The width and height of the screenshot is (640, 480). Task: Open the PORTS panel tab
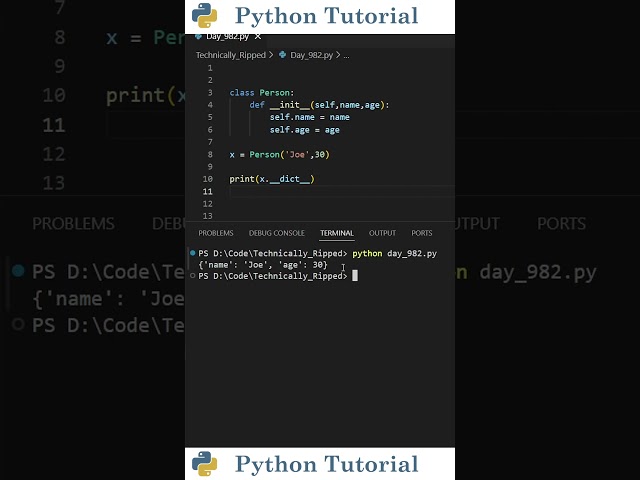tap(422, 233)
